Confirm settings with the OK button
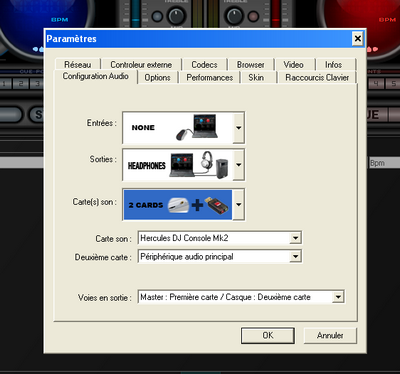The width and height of the screenshot is (400, 374). 268,335
